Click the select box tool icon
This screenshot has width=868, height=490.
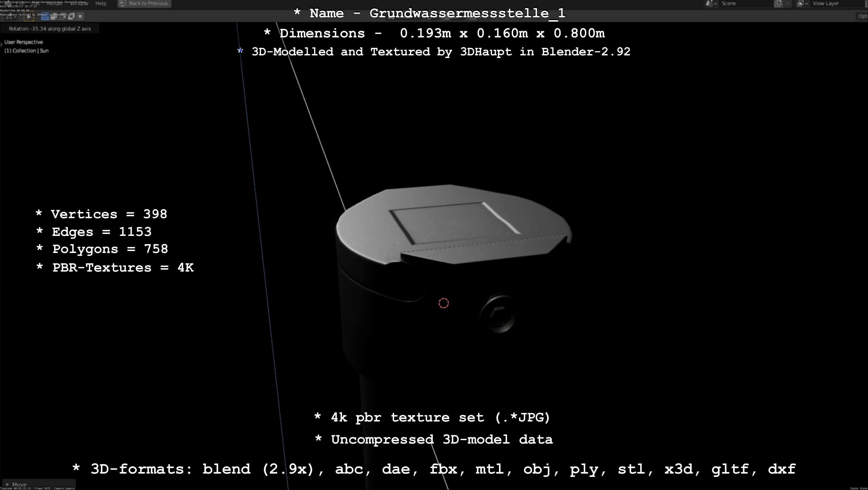29,16
